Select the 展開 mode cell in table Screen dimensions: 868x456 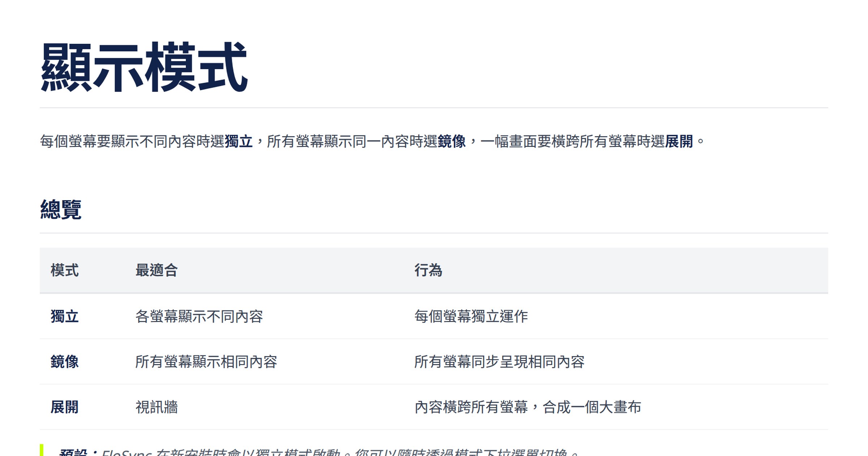point(64,407)
